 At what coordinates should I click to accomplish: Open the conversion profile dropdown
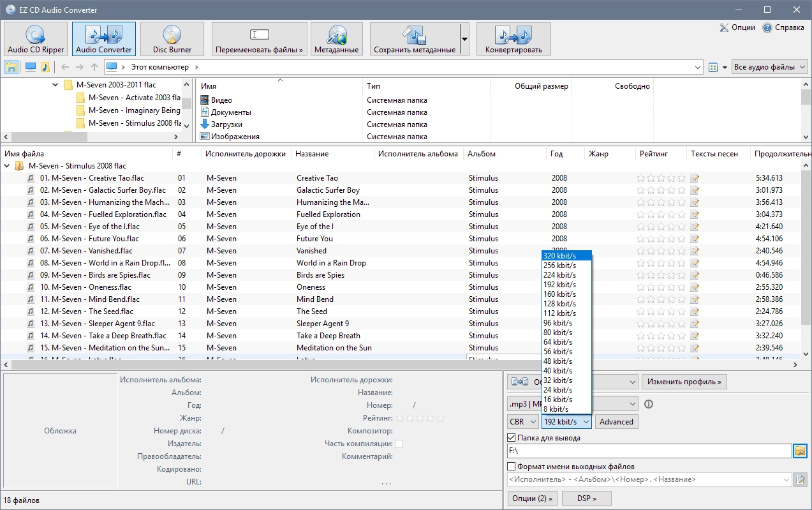[572, 382]
